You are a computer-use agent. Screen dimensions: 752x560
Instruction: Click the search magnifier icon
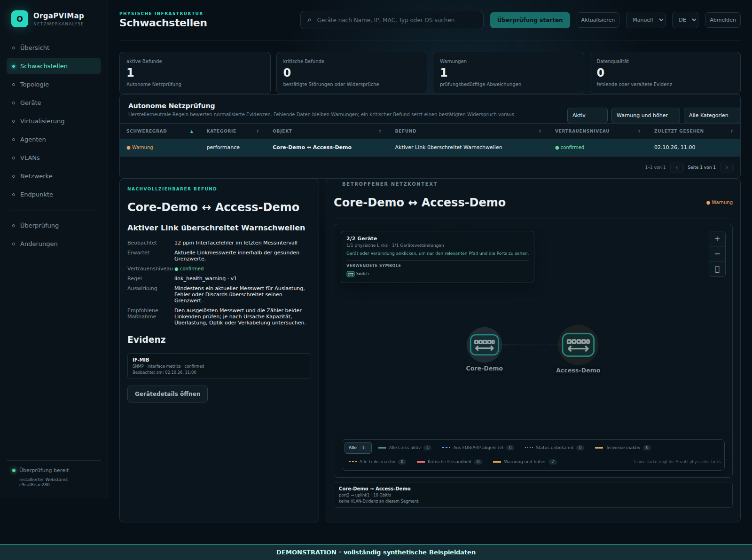pyautogui.click(x=309, y=20)
